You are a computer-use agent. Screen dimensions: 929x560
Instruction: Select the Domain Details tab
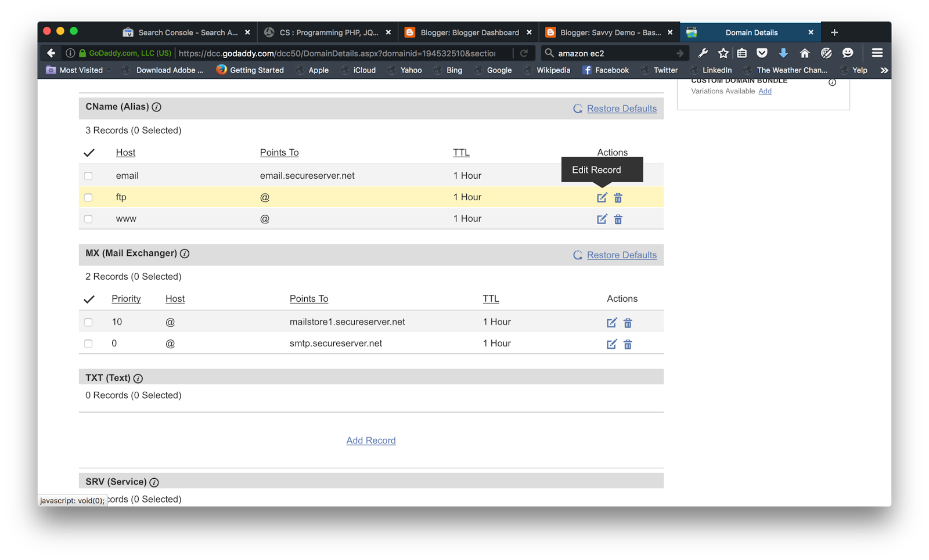click(x=751, y=32)
